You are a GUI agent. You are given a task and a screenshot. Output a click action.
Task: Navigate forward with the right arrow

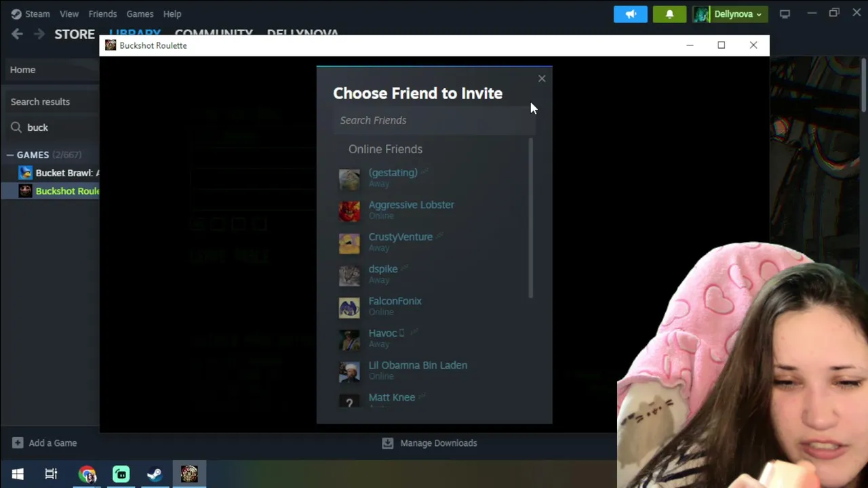tap(39, 34)
